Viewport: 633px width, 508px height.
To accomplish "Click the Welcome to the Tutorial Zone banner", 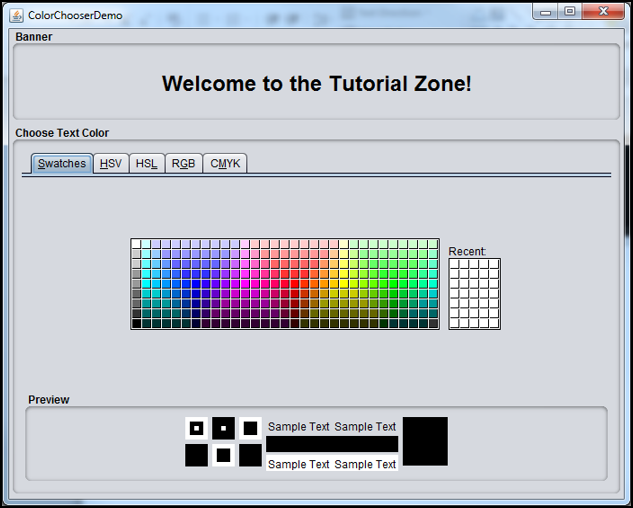I will click(316, 84).
